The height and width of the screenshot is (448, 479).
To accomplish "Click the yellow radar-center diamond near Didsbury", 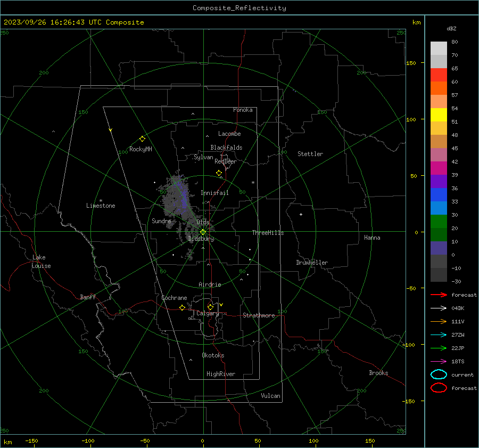I will click(x=203, y=232).
